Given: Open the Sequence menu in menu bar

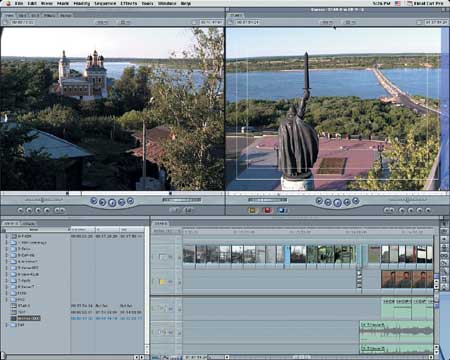Looking at the screenshot, I should (x=105, y=3).
